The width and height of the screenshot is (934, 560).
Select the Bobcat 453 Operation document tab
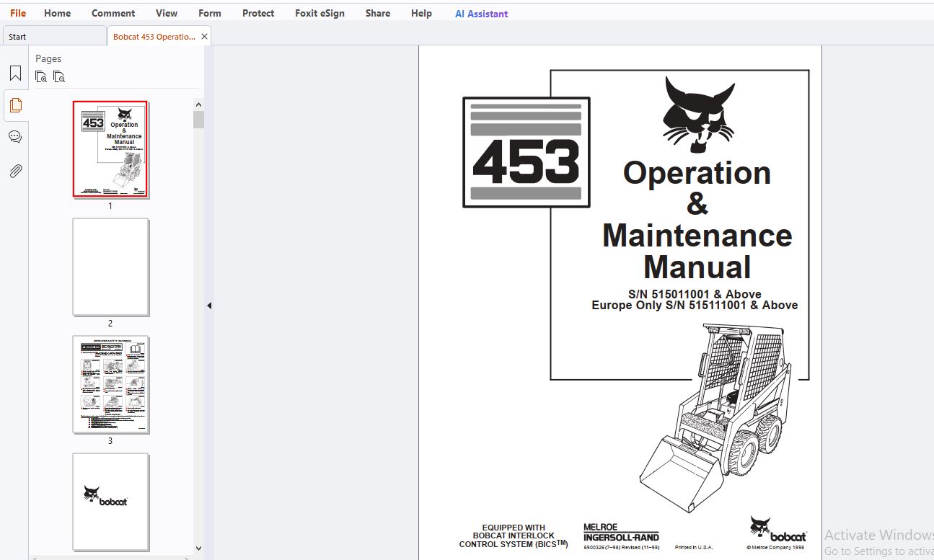coord(154,36)
